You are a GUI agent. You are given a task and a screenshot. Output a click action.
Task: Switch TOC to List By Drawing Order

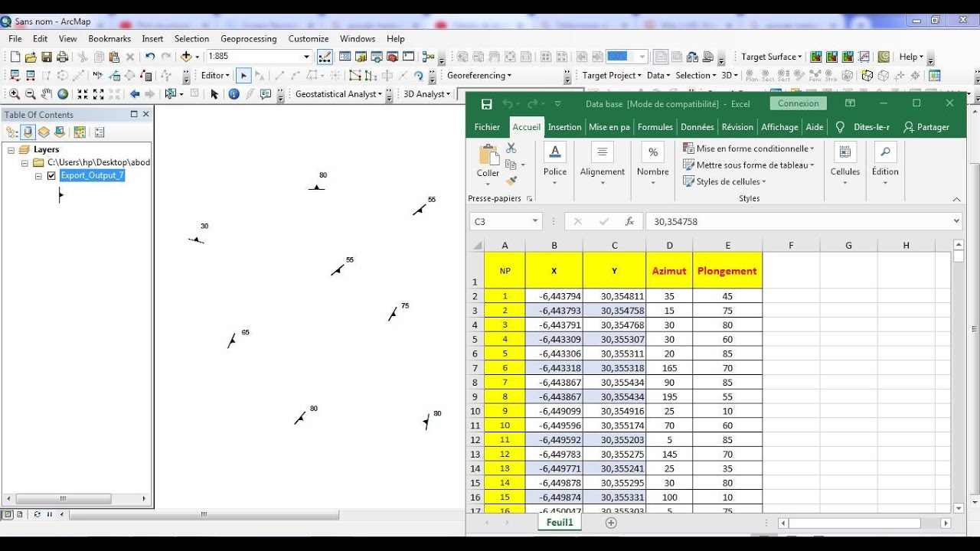(x=12, y=132)
